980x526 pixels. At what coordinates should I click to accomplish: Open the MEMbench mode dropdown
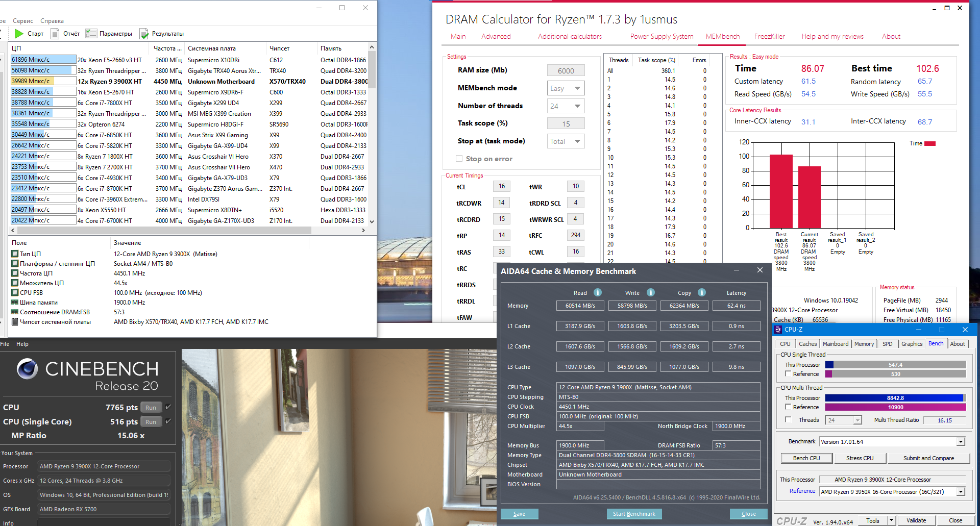pyautogui.click(x=566, y=88)
